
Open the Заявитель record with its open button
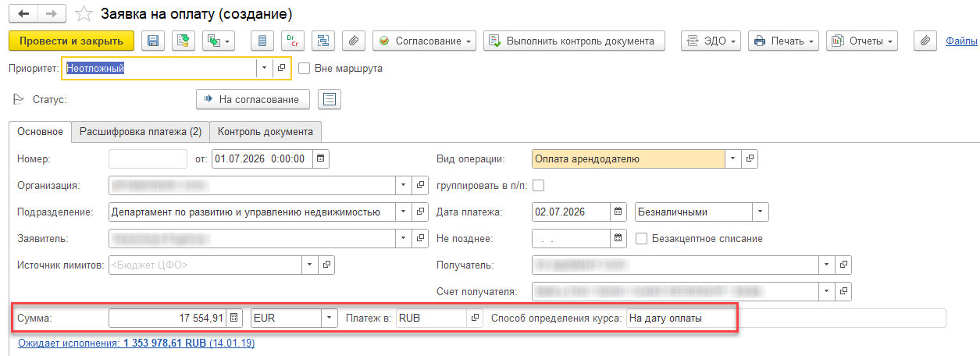(x=421, y=238)
